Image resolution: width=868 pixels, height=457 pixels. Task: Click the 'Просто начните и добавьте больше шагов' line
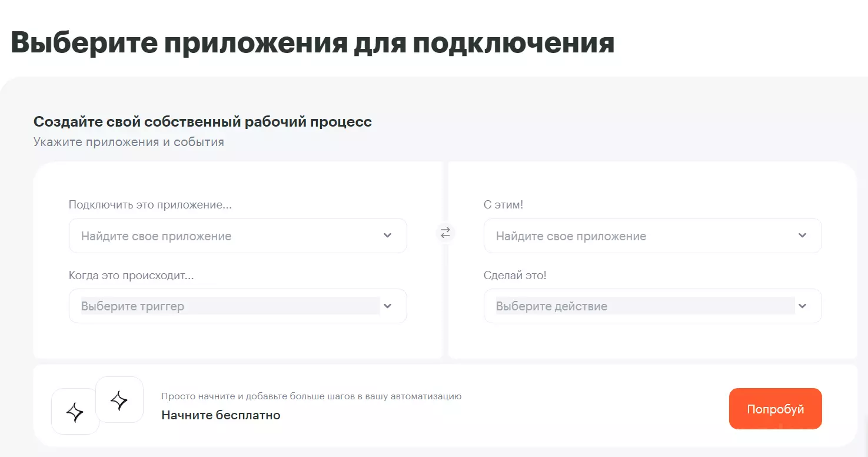pos(311,396)
